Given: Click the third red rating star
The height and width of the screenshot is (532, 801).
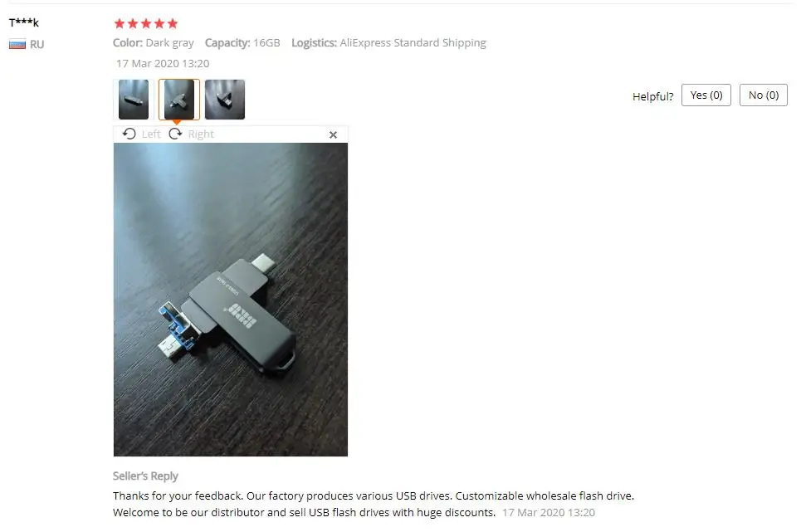Looking at the screenshot, I should [146, 23].
